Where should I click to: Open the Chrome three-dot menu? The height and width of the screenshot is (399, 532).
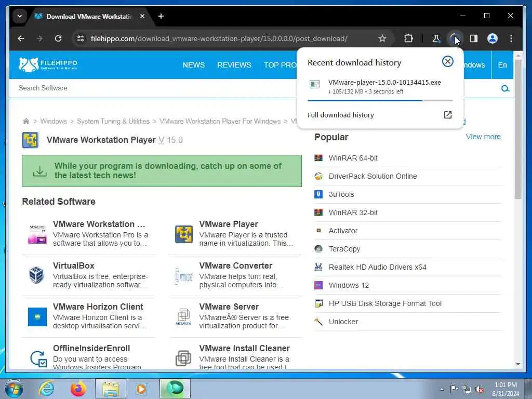[511, 38]
